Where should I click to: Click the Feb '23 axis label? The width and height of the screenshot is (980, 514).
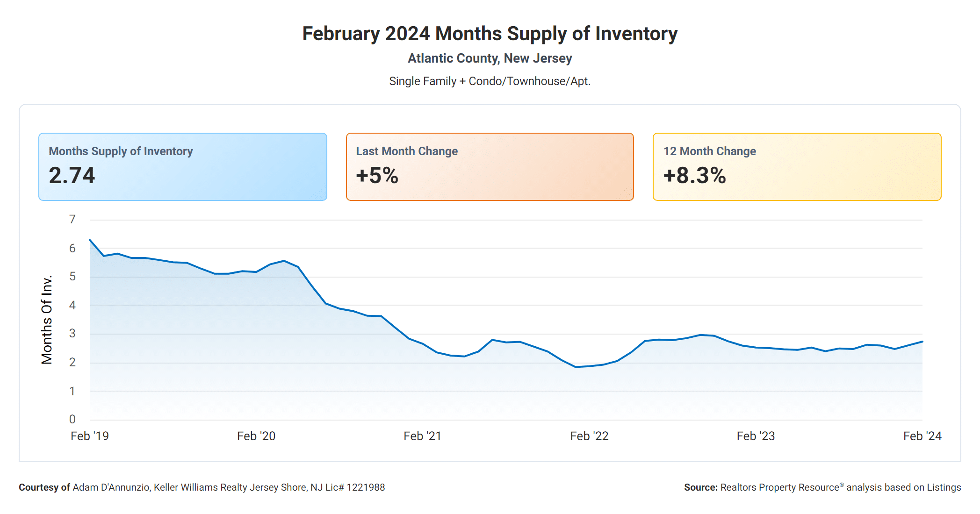pos(756,436)
